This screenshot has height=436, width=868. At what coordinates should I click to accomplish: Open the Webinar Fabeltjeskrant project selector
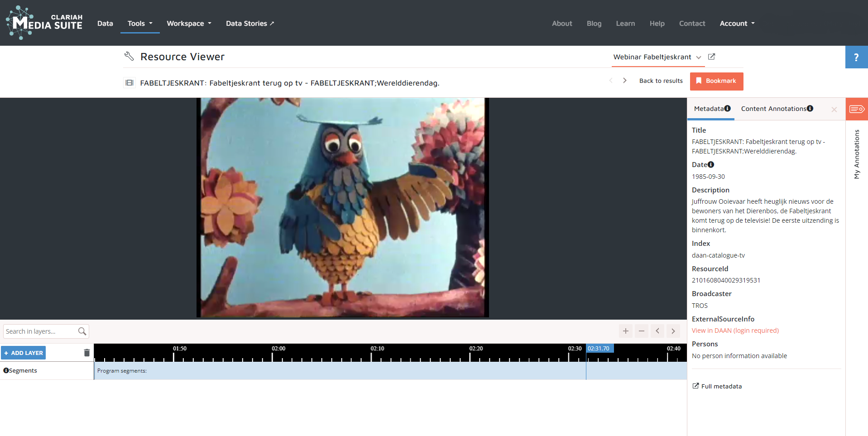click(x=657, y=57)
